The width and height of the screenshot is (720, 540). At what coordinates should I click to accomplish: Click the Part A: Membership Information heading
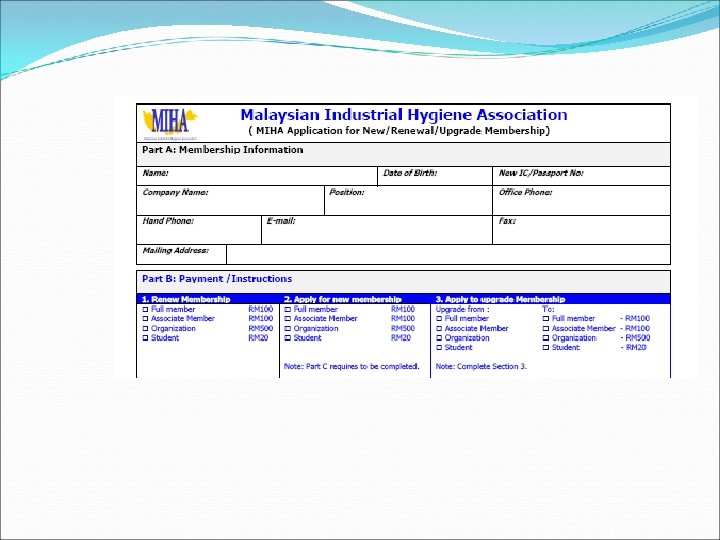pyautogui.click(x=223, y=150)
